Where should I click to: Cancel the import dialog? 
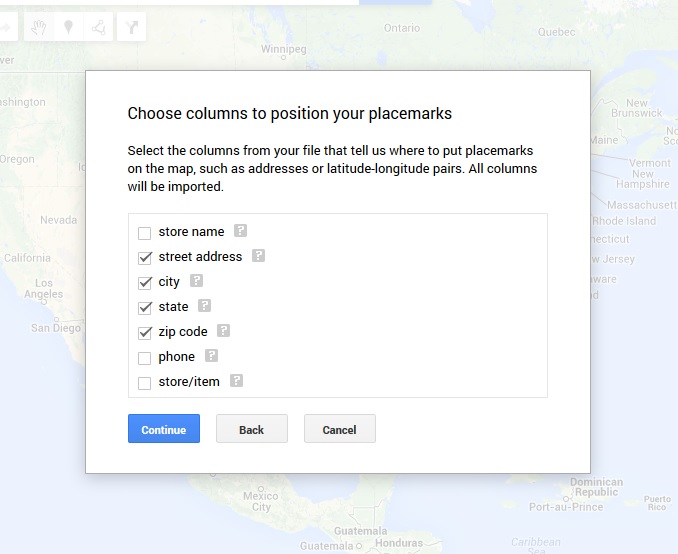[x=340, y=429]
